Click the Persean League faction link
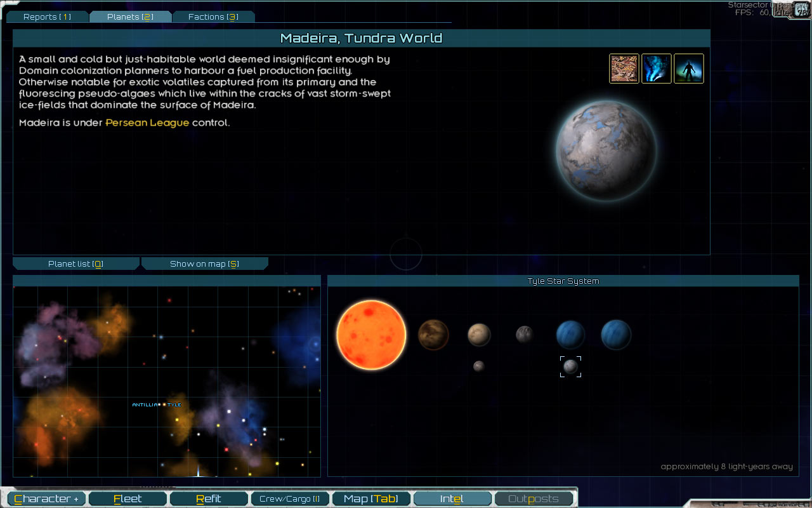This screenshot has height=508, width=812. tap(147, 123)
